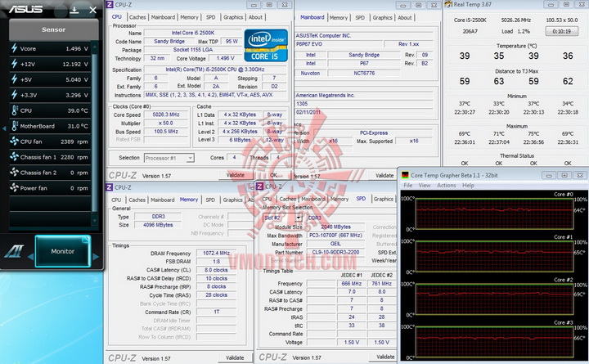Click the Chassis fan 1 icon
Image resolution: width=589 pixels, height=364 pixels.
pos(14,157)
